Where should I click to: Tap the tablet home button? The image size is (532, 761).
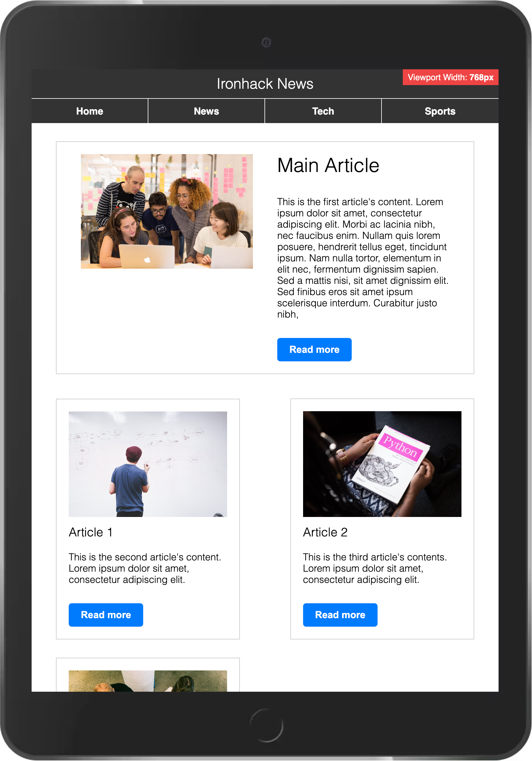pos(266,725)
